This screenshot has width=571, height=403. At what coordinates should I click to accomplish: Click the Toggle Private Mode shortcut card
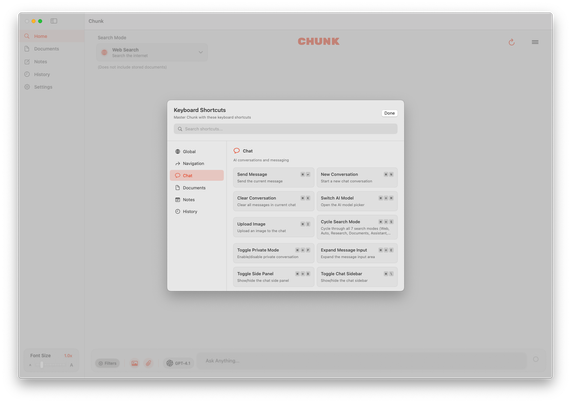point(273,253)
